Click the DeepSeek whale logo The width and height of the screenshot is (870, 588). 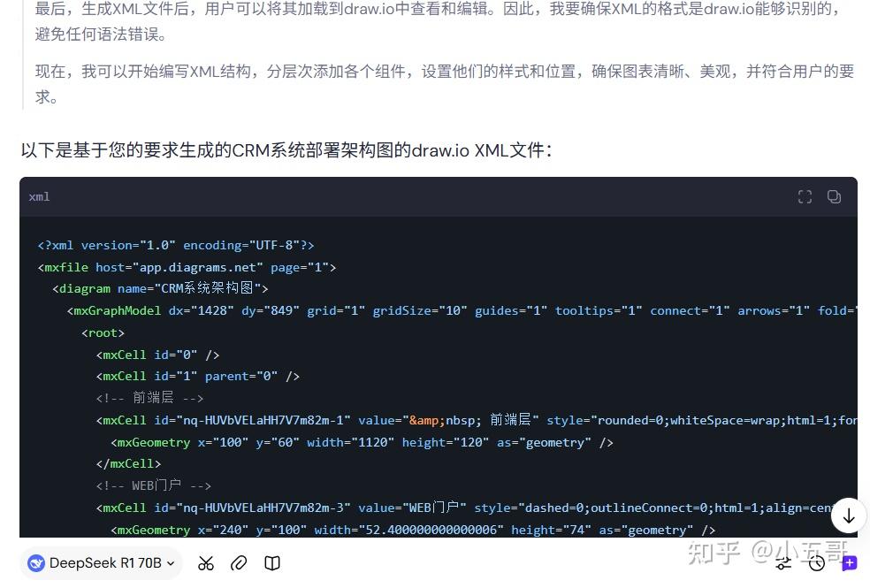tap(36, 563)
